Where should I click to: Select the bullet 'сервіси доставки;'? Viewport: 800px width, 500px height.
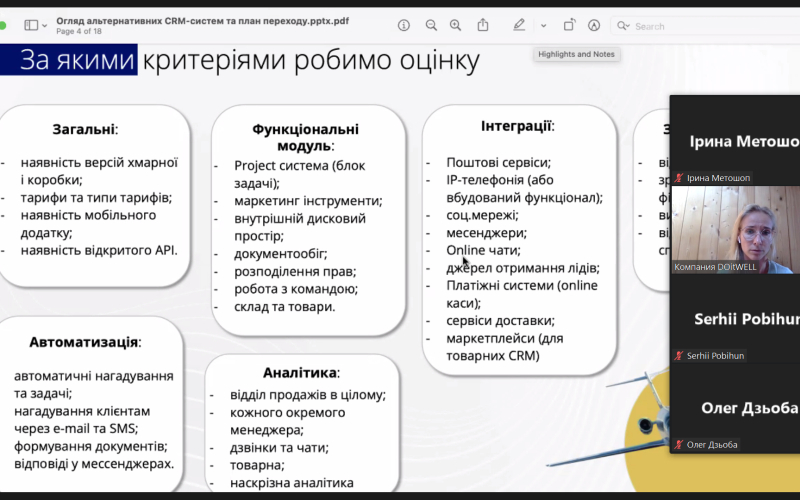(x=500, y=320)
